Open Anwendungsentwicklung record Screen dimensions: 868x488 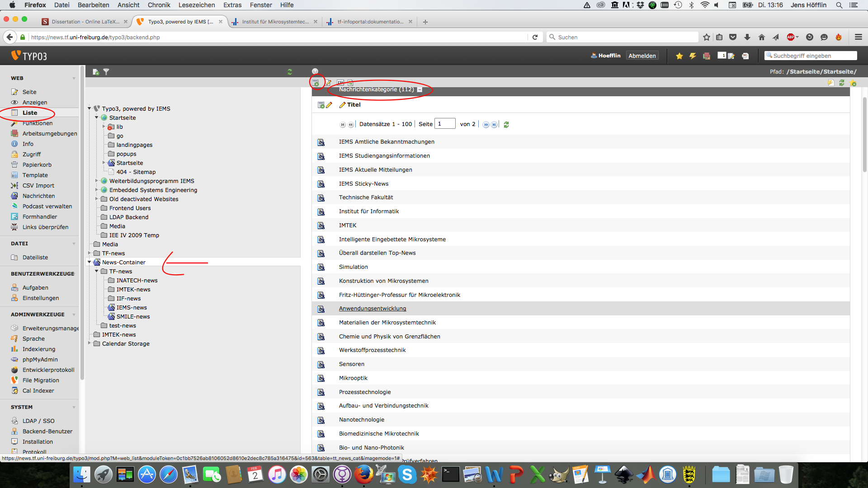click(x=373, y=309)
